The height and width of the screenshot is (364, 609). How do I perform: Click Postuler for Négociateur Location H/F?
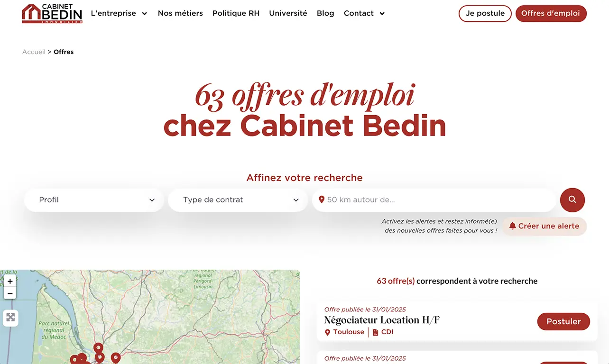[563, 321]
